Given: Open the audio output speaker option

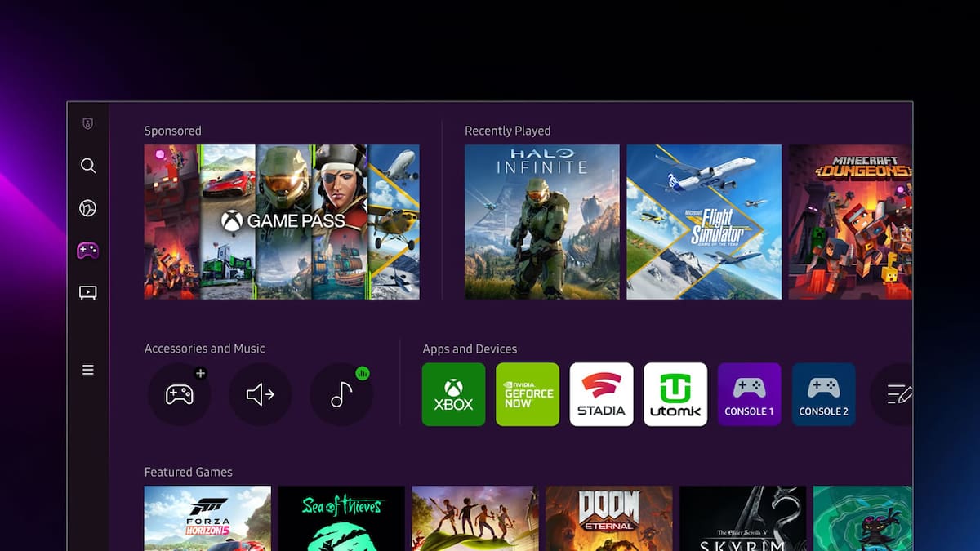Looking at the screenshot, I should point(260,394).
